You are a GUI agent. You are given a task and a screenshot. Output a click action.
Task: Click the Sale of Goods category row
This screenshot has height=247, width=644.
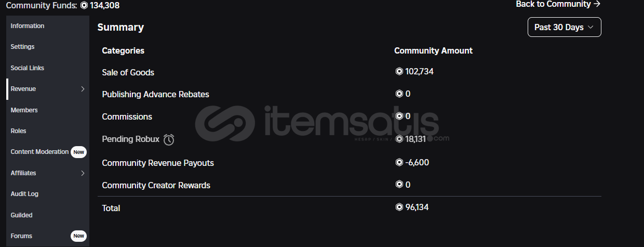click(128, 72)
